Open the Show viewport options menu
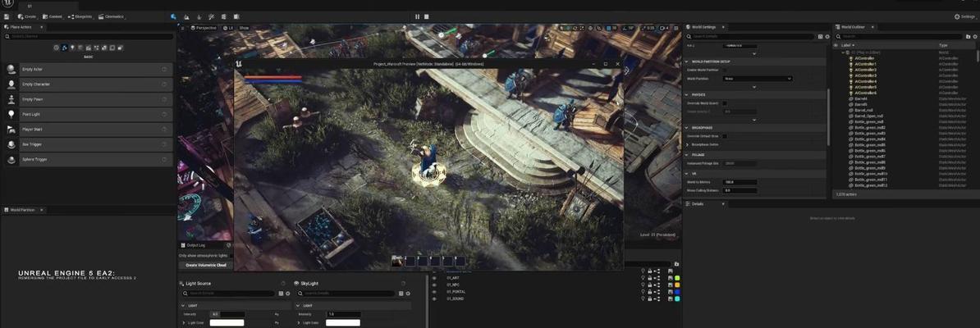Viewport: 980px width, 328px height. (244, 28)
